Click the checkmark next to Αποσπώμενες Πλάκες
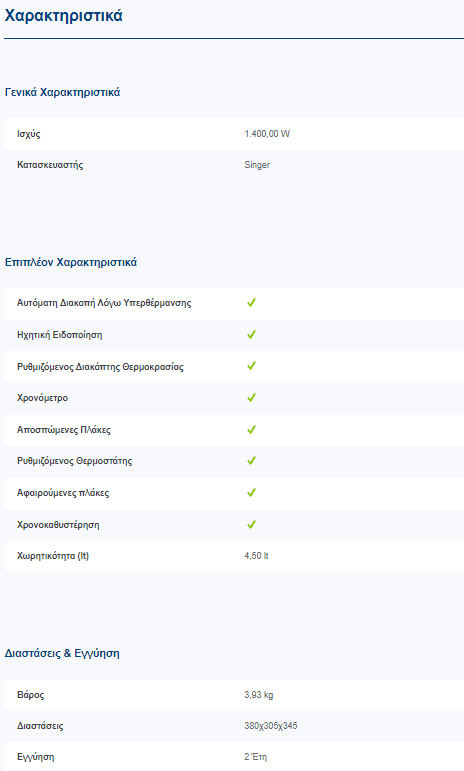 [x=251, y=430]
